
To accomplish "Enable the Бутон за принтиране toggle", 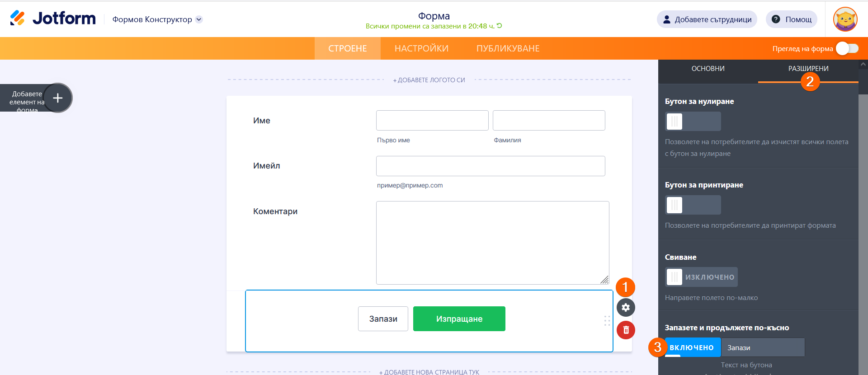I will point(693,205).
